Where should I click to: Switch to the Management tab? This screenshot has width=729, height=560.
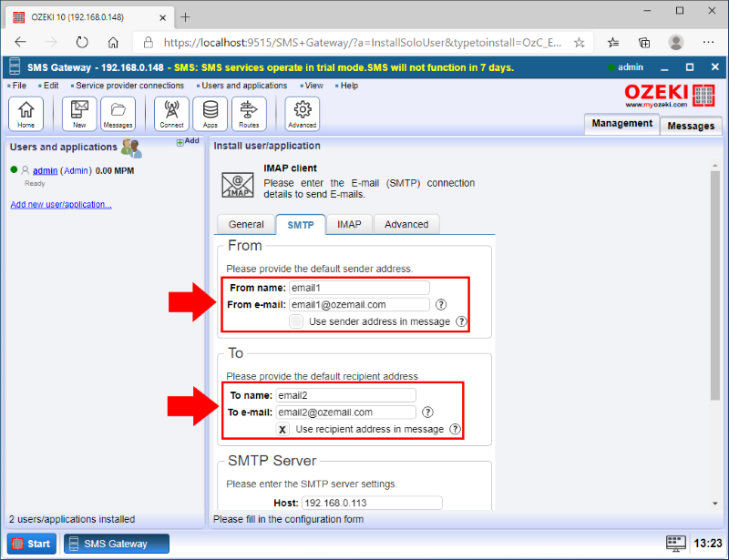621,124
